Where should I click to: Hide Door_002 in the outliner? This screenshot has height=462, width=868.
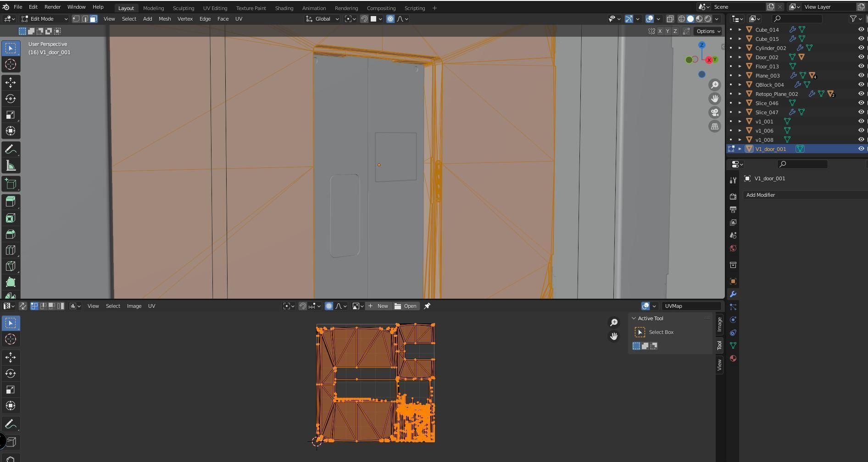click(861, 57)
